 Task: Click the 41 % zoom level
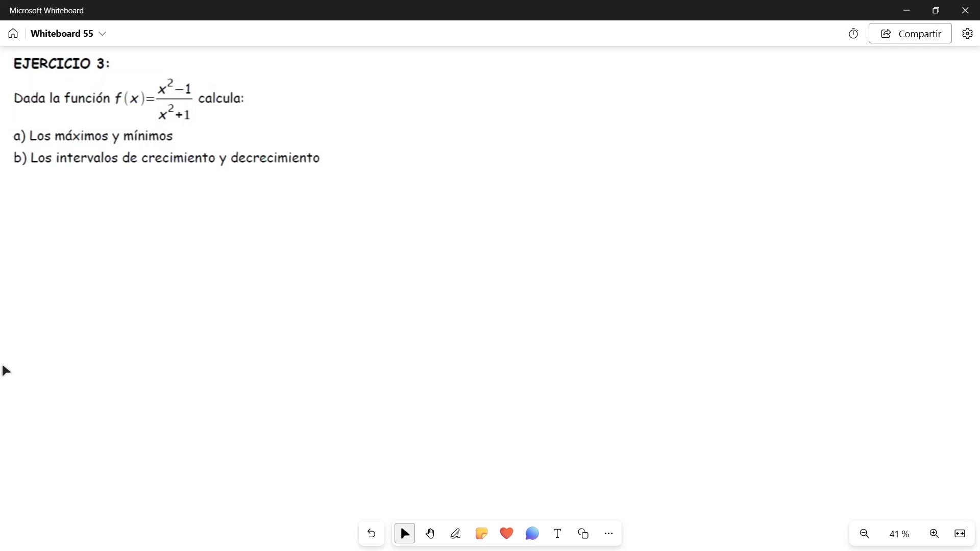[899, 534]
